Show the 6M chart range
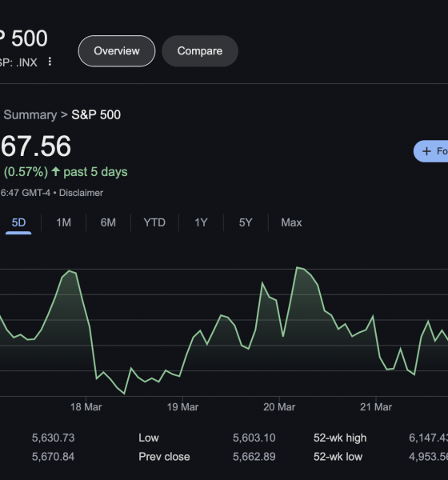Screen dimensions: 448x480 click(x=108, y=222)
